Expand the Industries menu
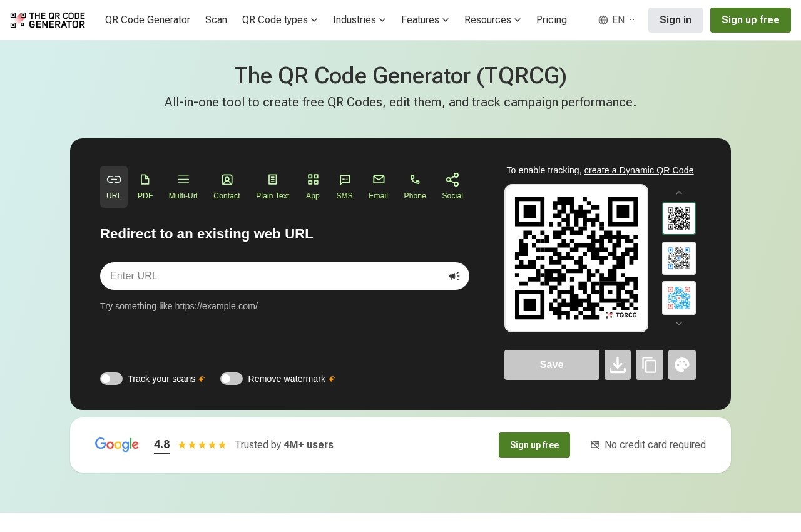 tap(359, 20)
